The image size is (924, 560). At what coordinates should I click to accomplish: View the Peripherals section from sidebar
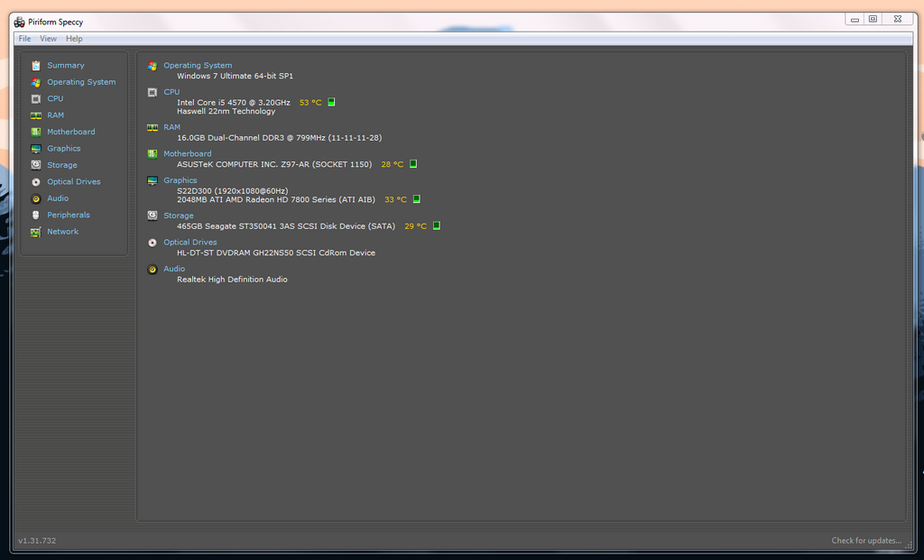69,215
